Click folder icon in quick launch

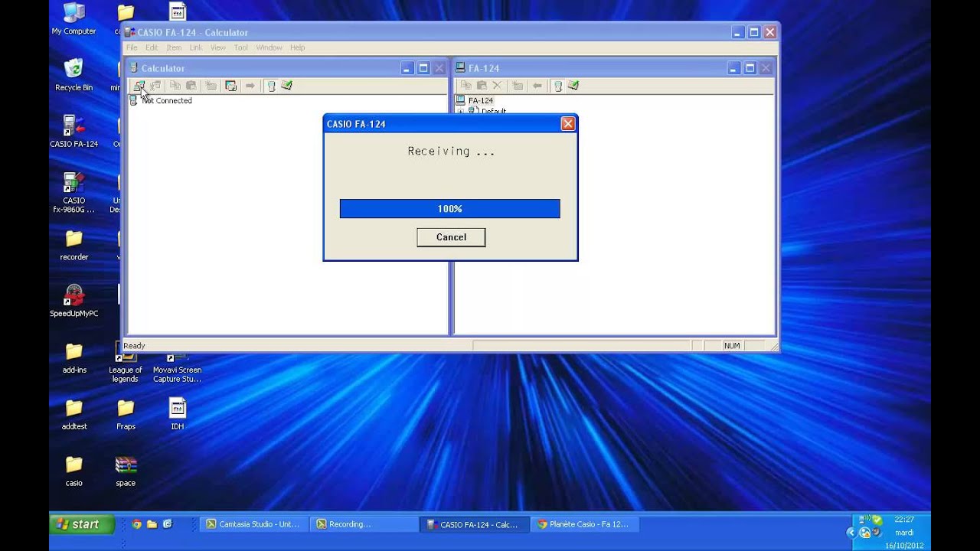click(x=152, y=524)
